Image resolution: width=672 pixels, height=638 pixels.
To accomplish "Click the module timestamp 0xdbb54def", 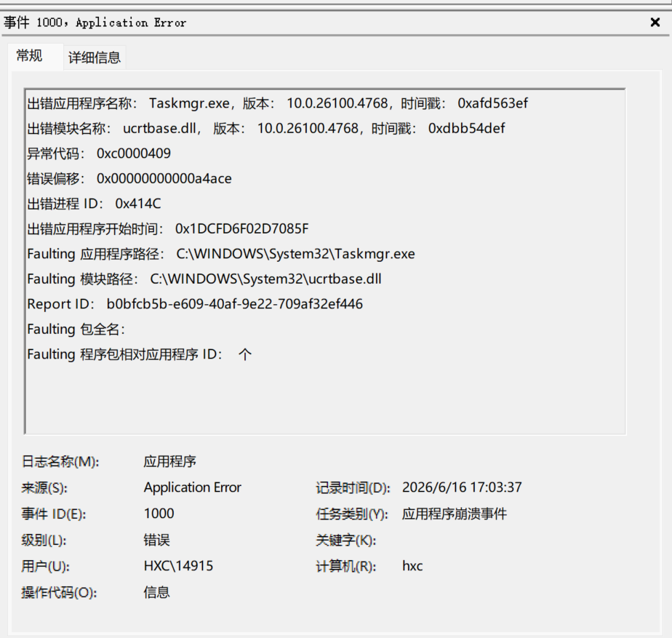I will click(x=467, y=128).
